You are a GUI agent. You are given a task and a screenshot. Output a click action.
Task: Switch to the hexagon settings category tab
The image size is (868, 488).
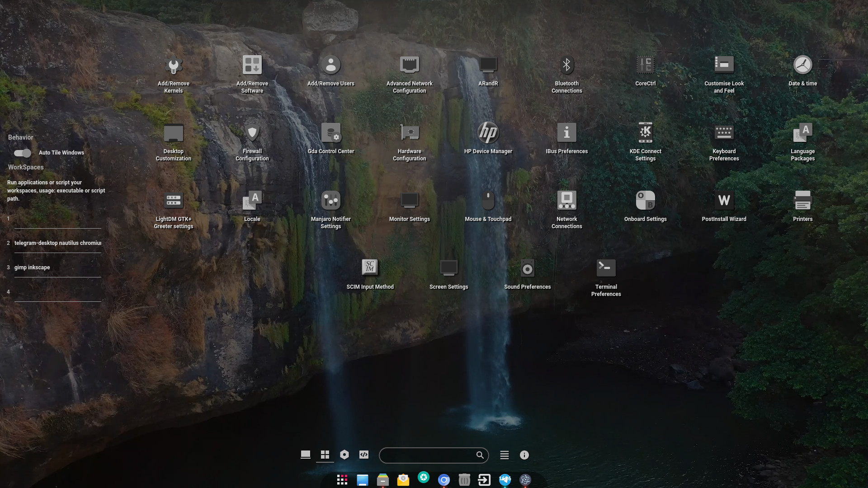click(x=344, y=455)
